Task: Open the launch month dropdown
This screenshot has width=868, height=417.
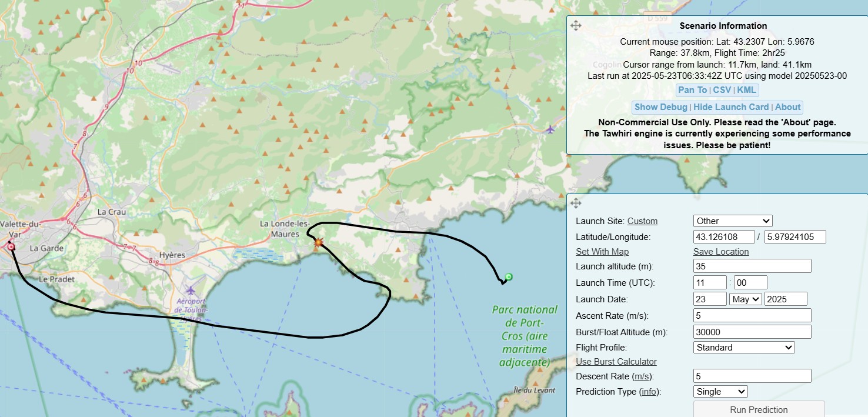Action: coord(745,299)
